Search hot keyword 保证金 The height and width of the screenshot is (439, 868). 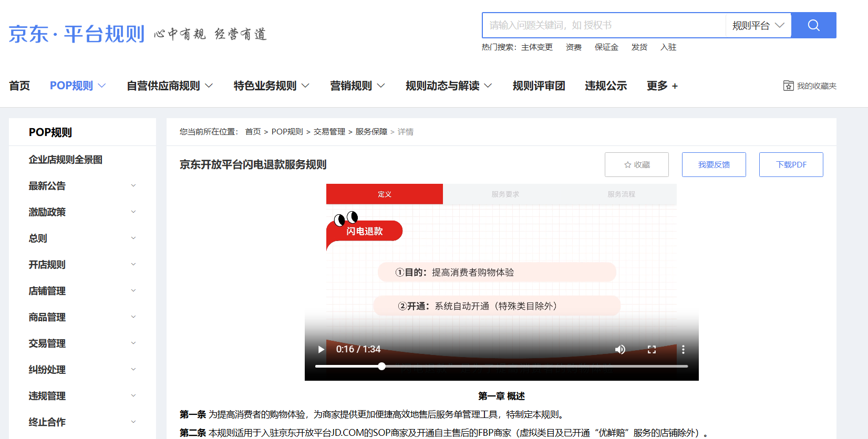[x=606, y=47]
